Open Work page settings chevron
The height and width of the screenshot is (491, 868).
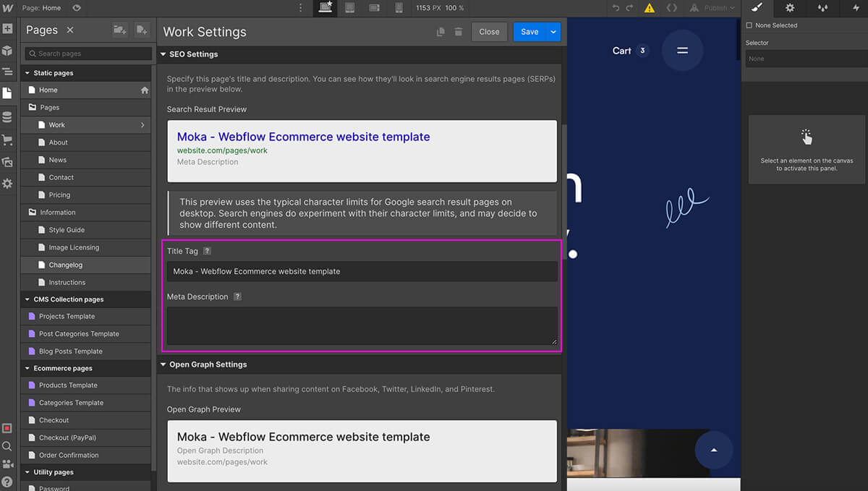(142, 125)
